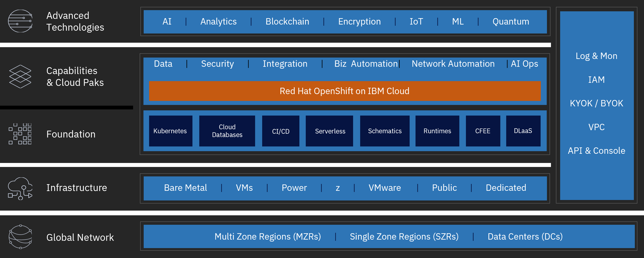Click 'AI' in Advanced Technologies row
The image size is (644, 258).
coord(167,21)
